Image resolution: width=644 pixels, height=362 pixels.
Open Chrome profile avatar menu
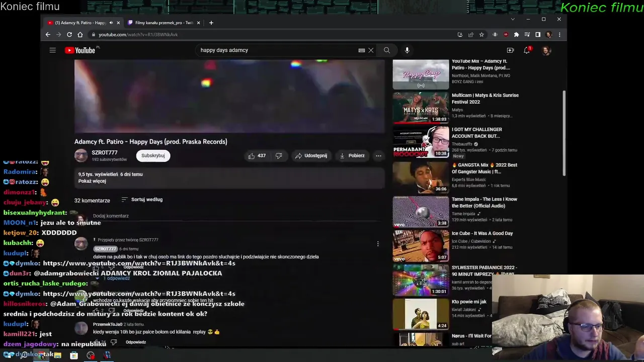tap(548, 35)
